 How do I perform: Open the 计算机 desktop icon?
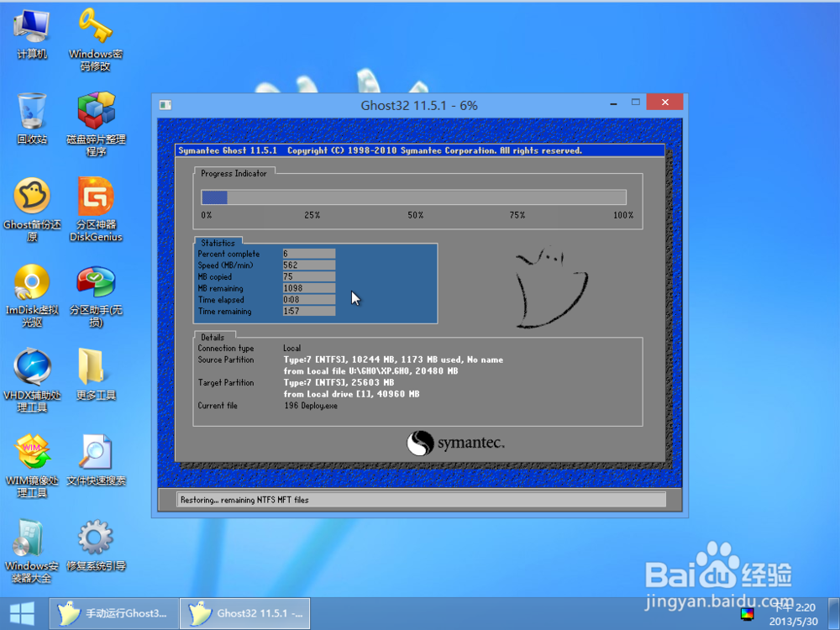32,34
